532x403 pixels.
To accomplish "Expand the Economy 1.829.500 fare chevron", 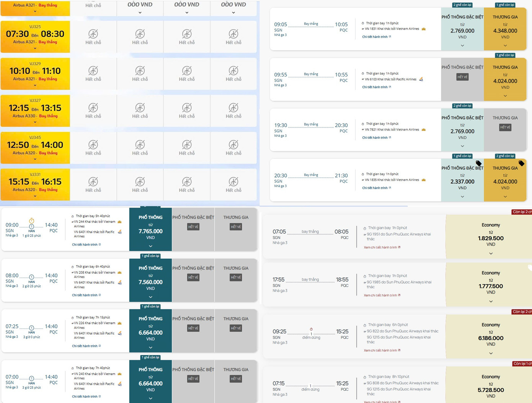I will pyautogui.click(x=491, y=253).
